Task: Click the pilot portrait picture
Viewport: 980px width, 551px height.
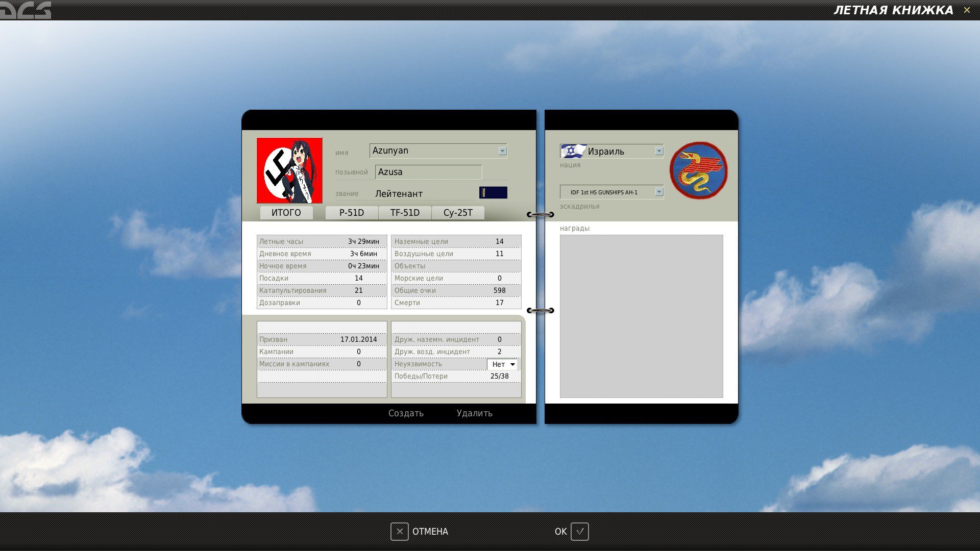Action: pyautogui.click(x=289, y=170)
